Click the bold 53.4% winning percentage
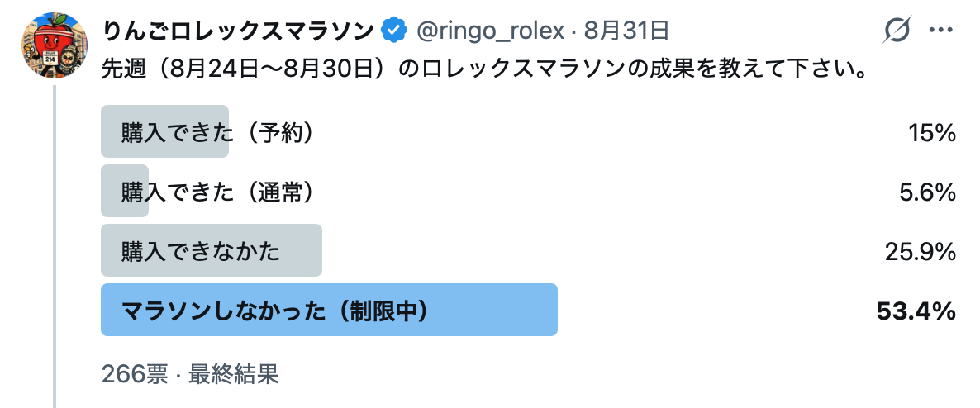Image resolution: width=980 pixels, height=408 pixels. pos(916,311)
